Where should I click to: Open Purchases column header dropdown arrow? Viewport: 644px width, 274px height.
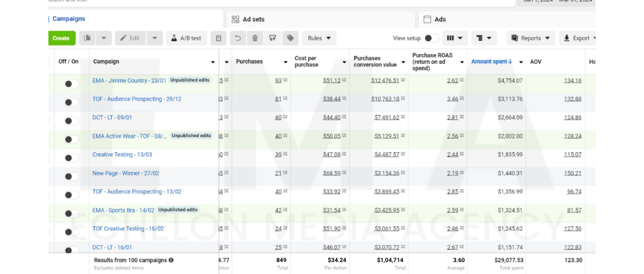point(286,62)
